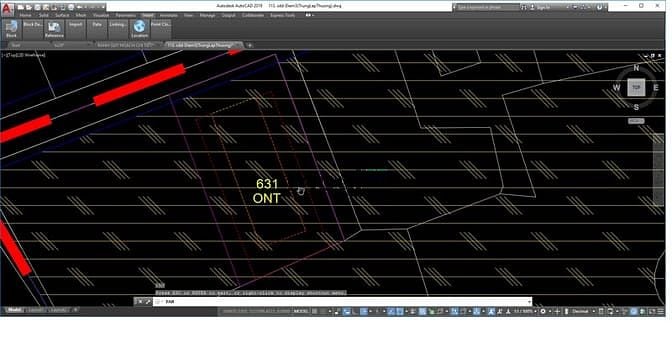The height and width of the screenshot is (364, 672).
Task: Click the W compass letter on ViewCube
Action: [616, 87]
